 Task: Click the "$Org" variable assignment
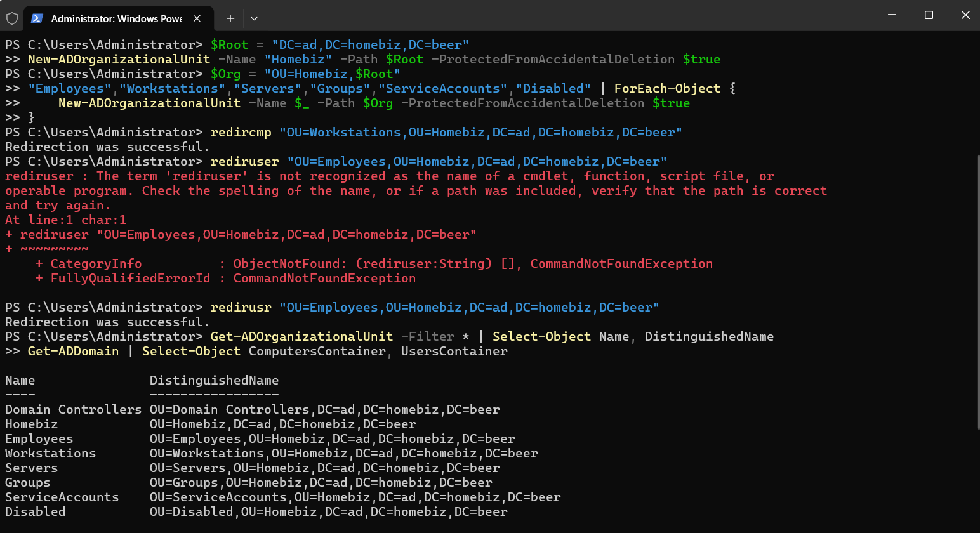tap(226, 74)
